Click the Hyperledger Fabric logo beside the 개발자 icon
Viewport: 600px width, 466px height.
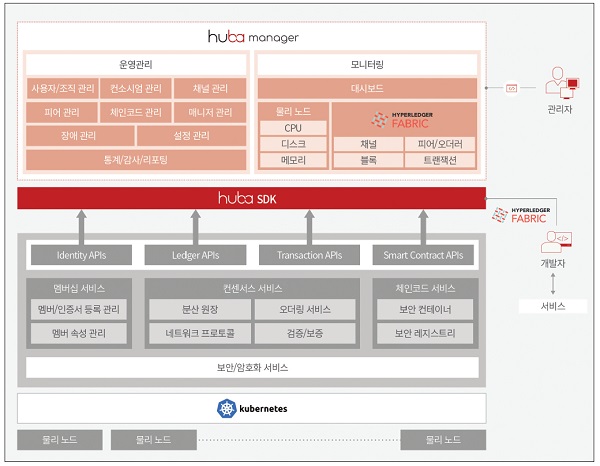click(521, 216)
